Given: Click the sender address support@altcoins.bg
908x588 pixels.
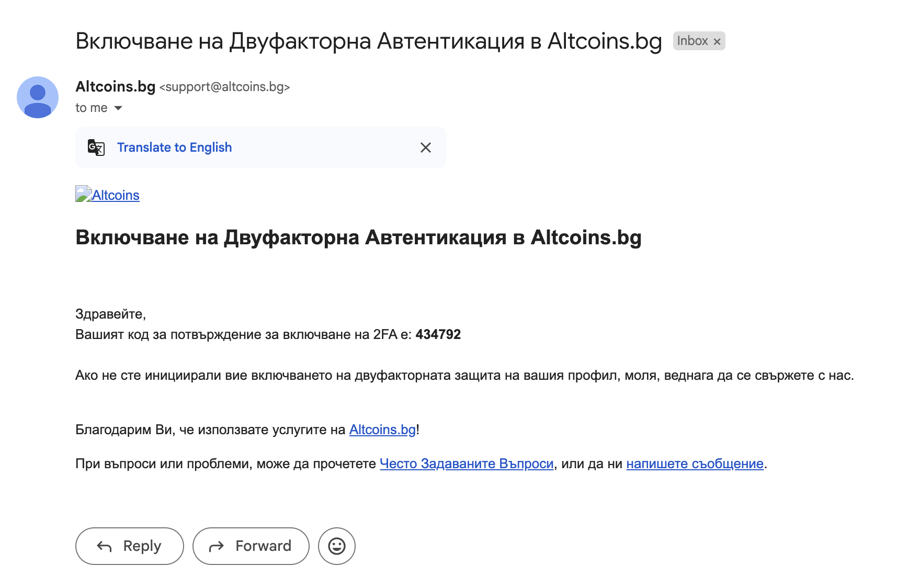Looking at the screenshot, I should point(224,87).
